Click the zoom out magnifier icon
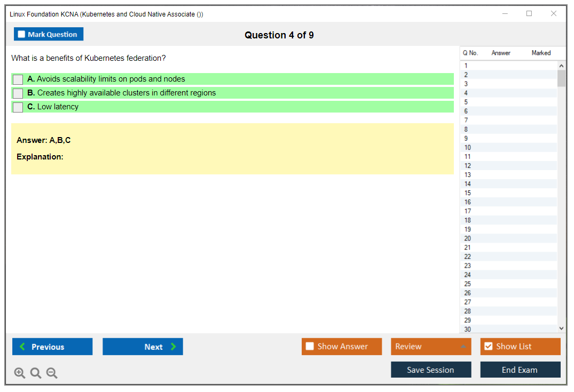This screenshot has height=392, width=574. pyautogui.click(x=52, y=373)
